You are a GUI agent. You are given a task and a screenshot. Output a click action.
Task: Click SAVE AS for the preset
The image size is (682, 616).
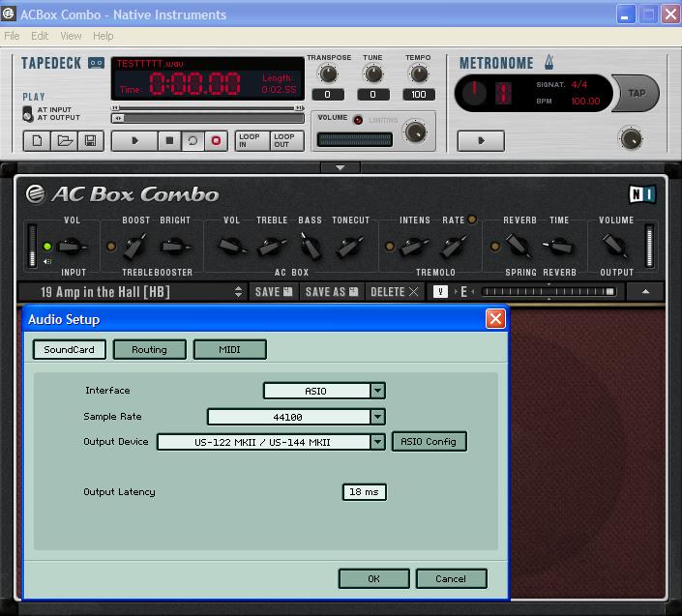click(x=332, y=292)
